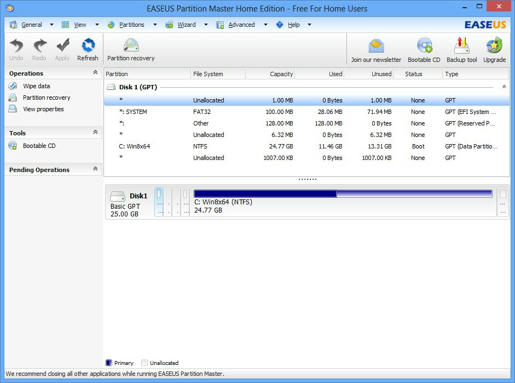Image resolution: width=515 pixels, height=383 pixels.
Task: Select the SYSTEM FAT32 partition row
Action: coord(307,112)
